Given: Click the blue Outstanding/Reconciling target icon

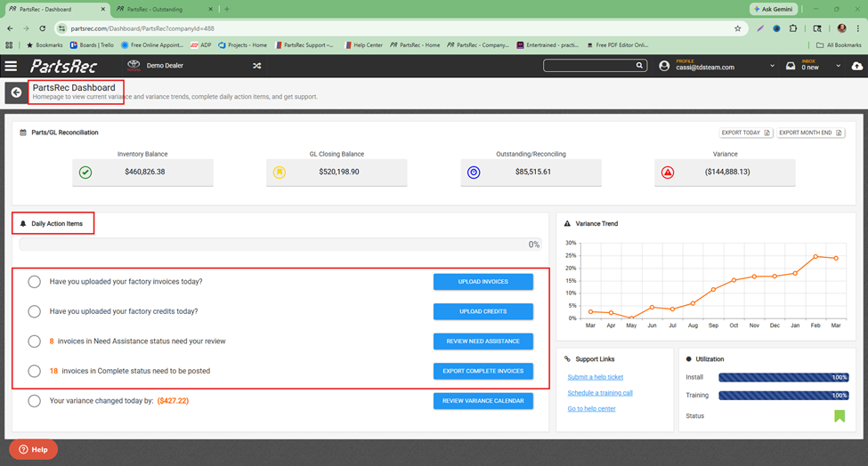Looking at the screenshot, I should pos(474,173).
